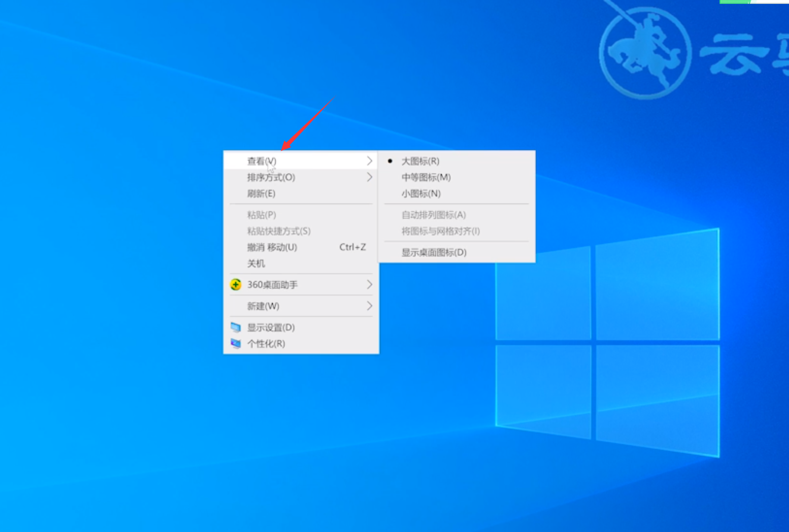Screen dimensions: 789x532
Task: Click 刷新(E) to refresh desktop
Action: point(301,193)
